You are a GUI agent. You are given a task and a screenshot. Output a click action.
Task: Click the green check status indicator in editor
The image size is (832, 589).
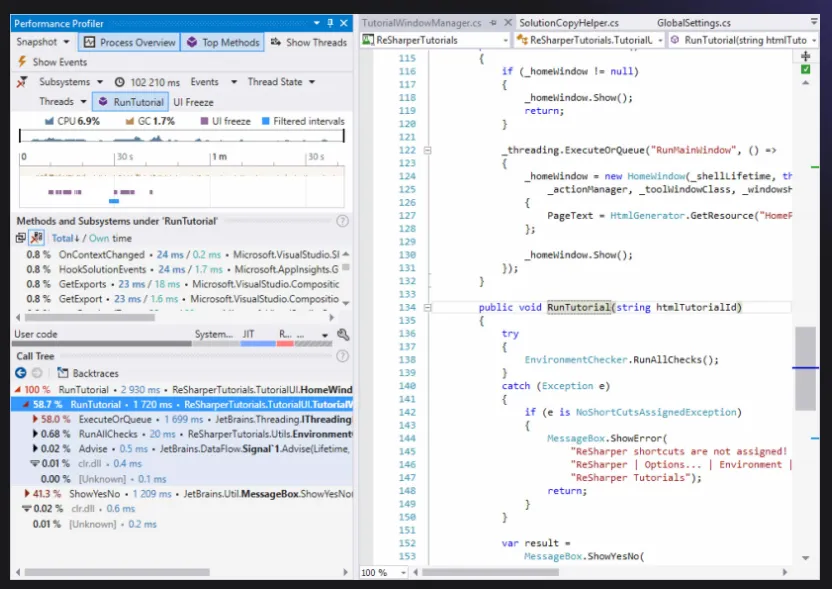tap(805, 70)
